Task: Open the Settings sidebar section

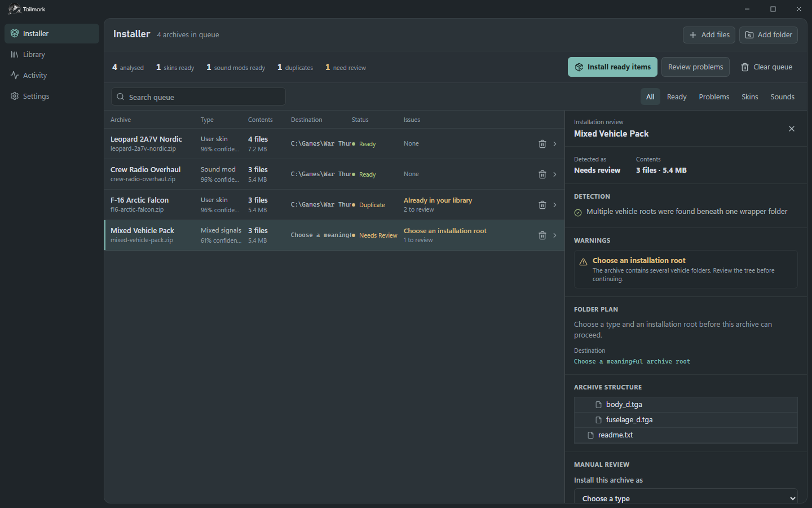Action: 52,96
